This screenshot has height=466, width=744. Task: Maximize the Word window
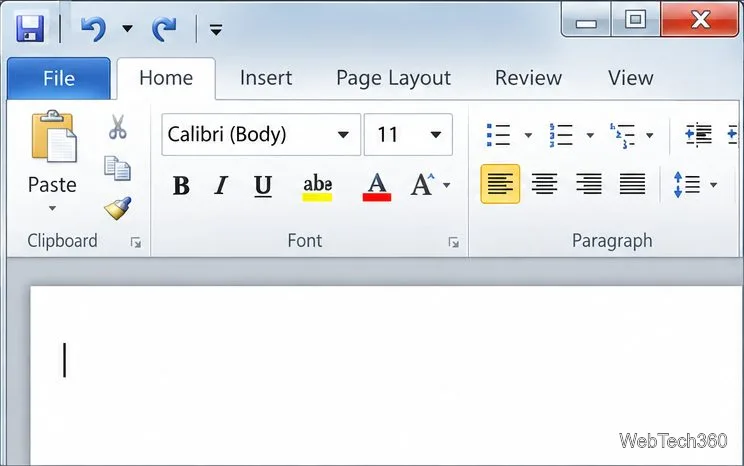(635, 19)
